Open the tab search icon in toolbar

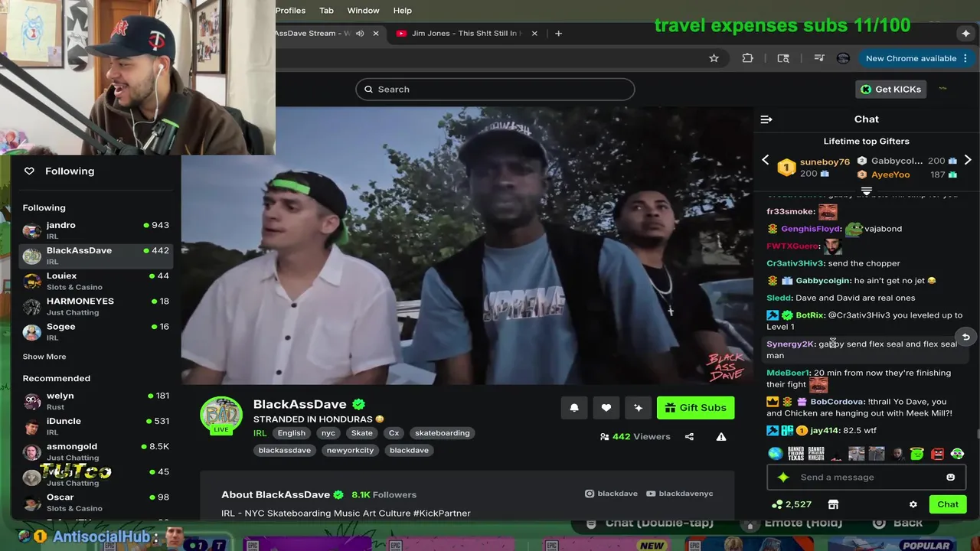click(783, 58)
